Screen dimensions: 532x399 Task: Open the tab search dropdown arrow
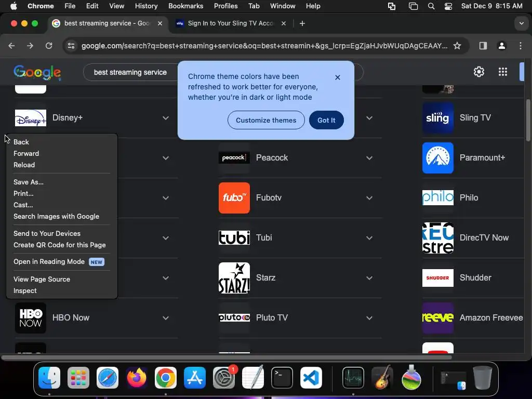pos(521,23)
